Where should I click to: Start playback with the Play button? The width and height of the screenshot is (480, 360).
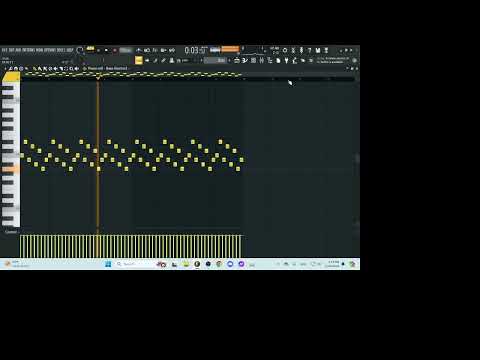99,50
